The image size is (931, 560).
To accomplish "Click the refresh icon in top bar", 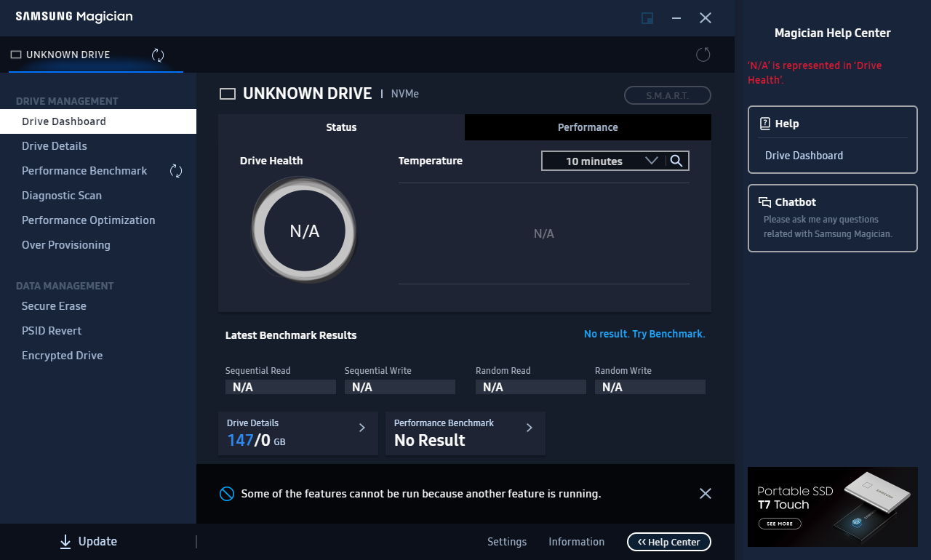I will coord(703,55).
